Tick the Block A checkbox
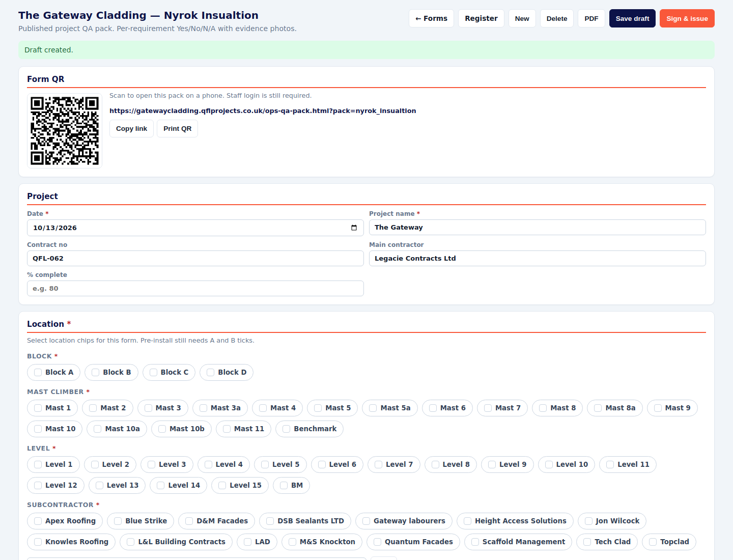Screen dimensions: 733x560 (38, 372)
